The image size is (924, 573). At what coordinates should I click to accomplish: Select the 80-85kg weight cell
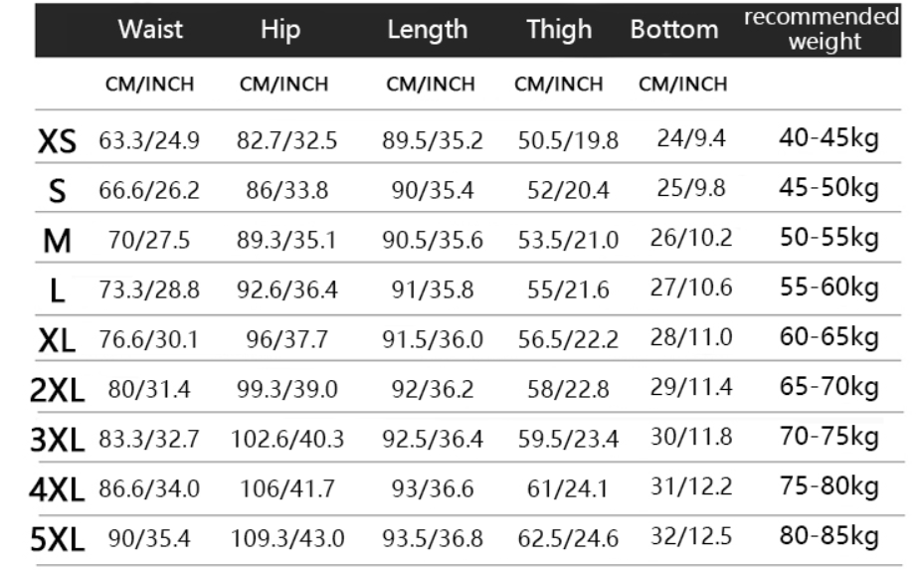[x=829, y=536]
